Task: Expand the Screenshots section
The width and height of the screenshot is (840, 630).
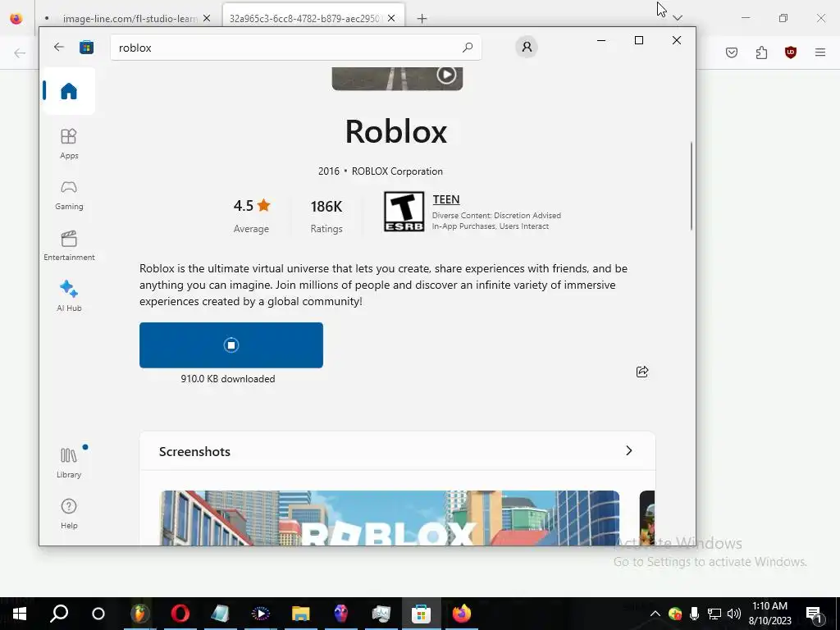Action: (x=629, y=450)
